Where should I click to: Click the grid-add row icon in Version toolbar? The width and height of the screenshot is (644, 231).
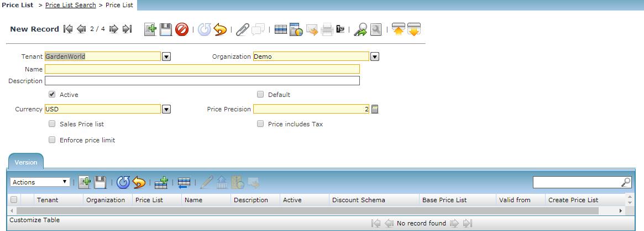[x=161, y=182]
